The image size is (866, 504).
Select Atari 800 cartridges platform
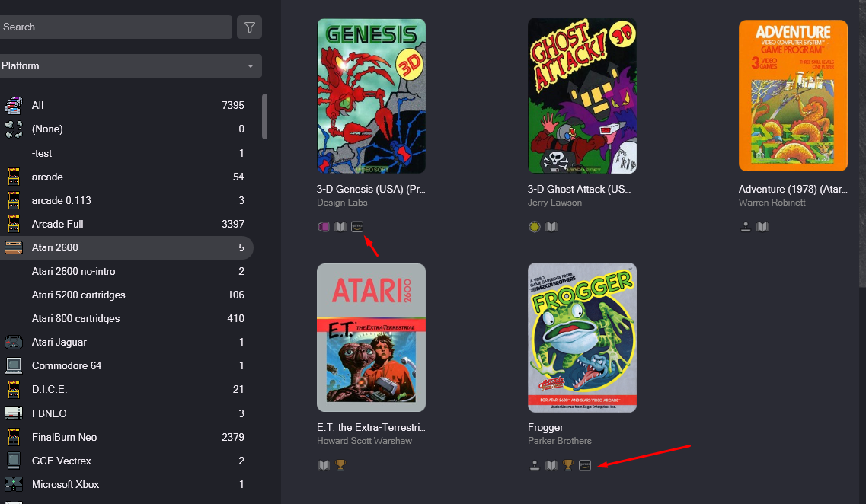coord(126,318)
